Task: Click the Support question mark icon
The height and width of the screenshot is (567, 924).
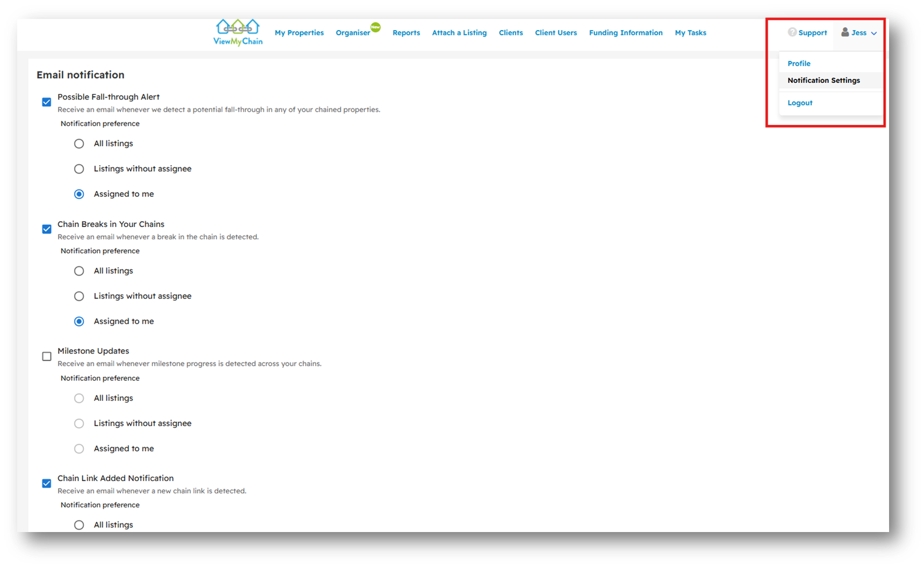Action: pyautogui.click(x=792, y=32)
